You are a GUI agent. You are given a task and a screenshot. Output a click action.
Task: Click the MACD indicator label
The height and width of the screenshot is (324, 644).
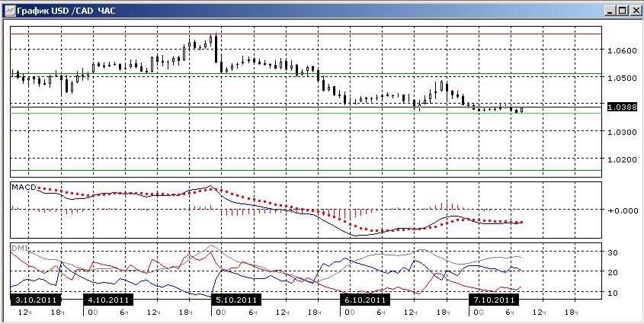coord(24,187)
